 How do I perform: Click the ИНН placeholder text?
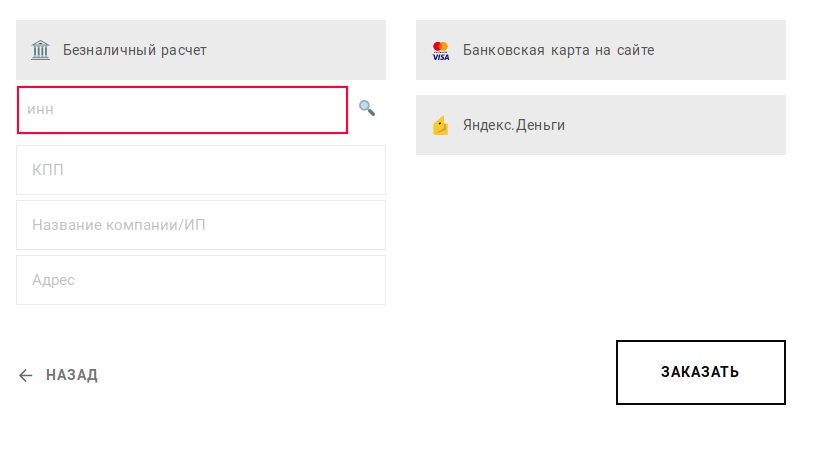40,110
